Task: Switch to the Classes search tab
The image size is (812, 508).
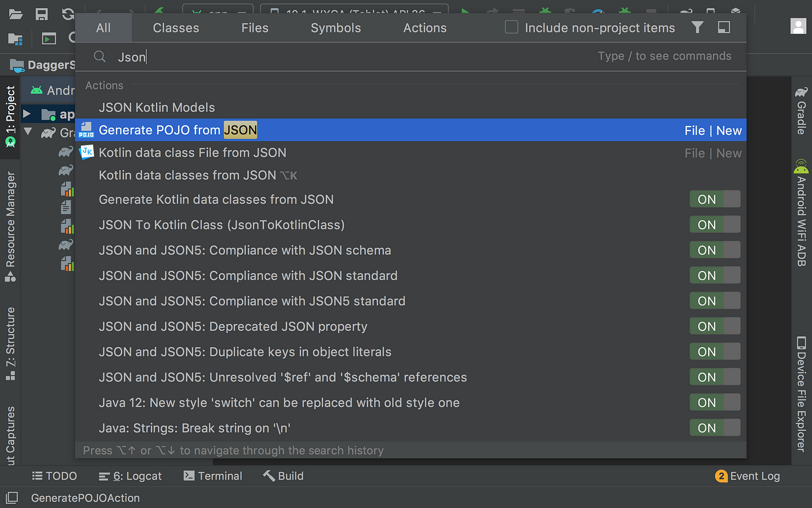Action: 176,28
